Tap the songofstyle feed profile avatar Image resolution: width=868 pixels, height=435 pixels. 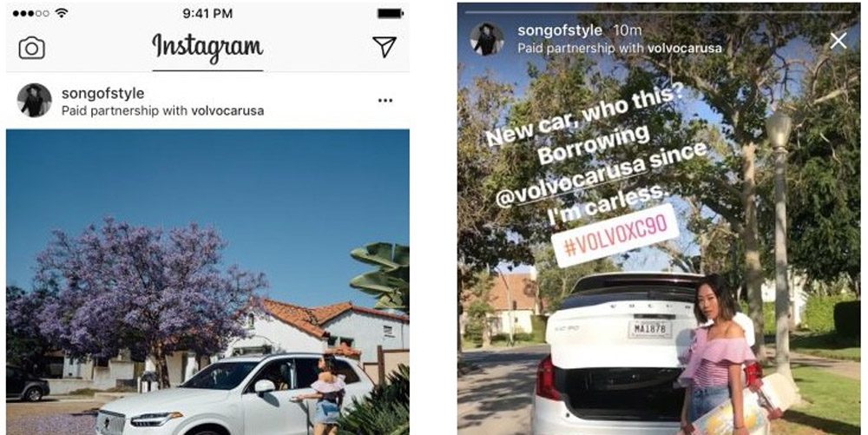35,101
